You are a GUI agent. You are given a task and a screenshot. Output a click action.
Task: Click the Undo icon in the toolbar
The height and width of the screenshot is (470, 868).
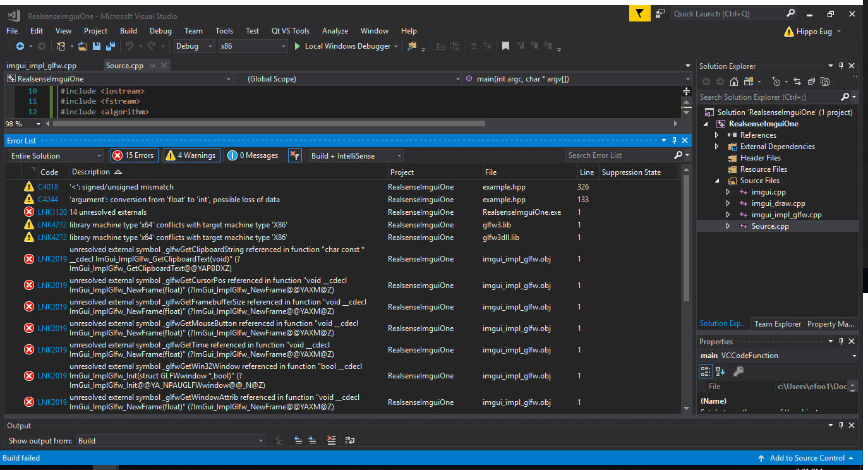130,45
